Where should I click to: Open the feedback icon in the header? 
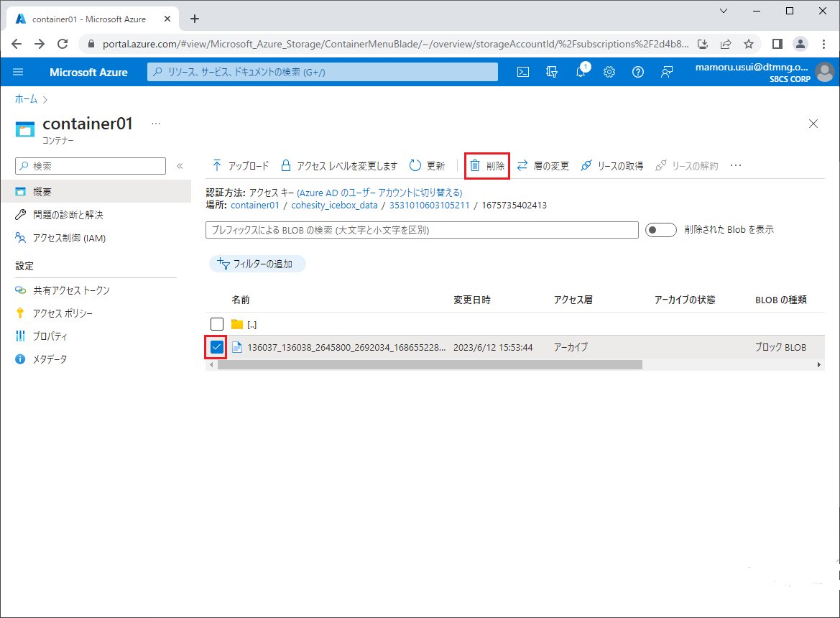pyautogui.click(x=666, y=72)
